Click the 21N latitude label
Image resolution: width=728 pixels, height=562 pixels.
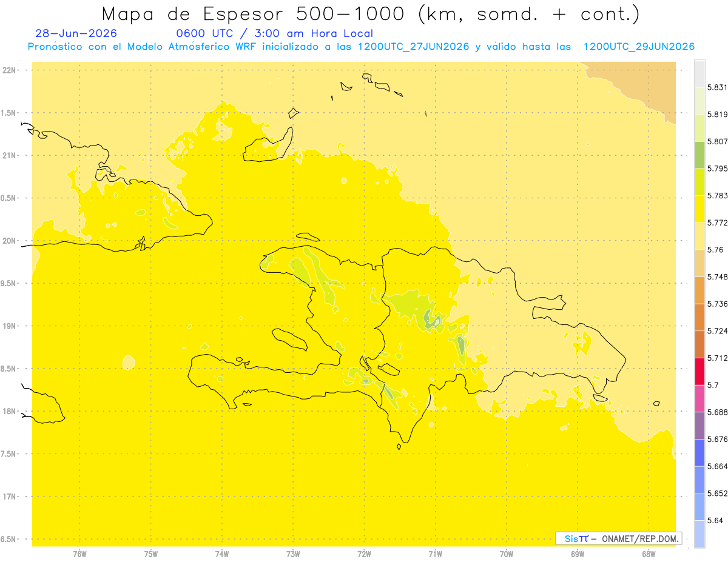pyautogui.click(x=10, y=156)
